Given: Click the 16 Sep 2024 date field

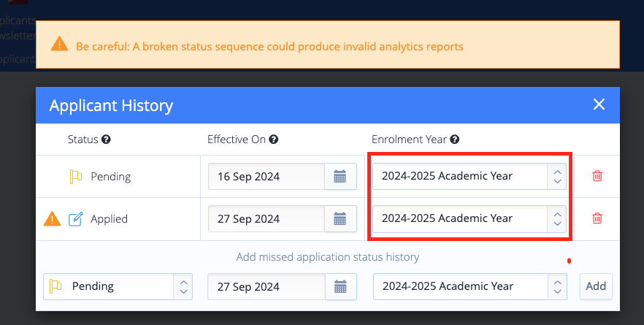Looking at the screenshot, I should point(267,176).
